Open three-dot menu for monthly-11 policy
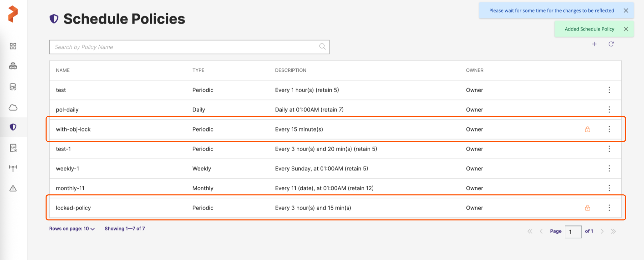Screen dimensions: 644x260 point(609,188)
